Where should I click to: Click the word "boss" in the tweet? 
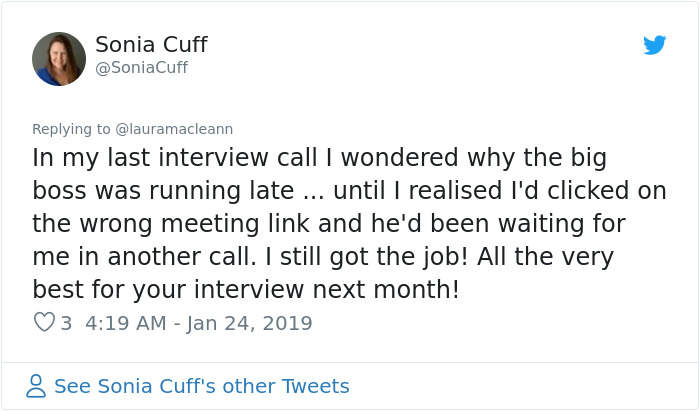click(64, 191)
